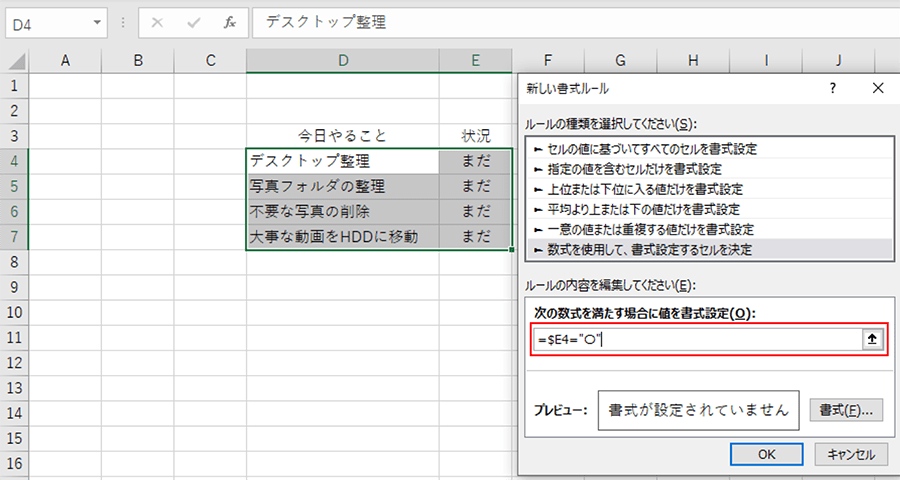The image size is (900, 480).
Task: Choose 数式を使用して、書式設定するセルを決定 rule type
Action: [x=709, y=250]
